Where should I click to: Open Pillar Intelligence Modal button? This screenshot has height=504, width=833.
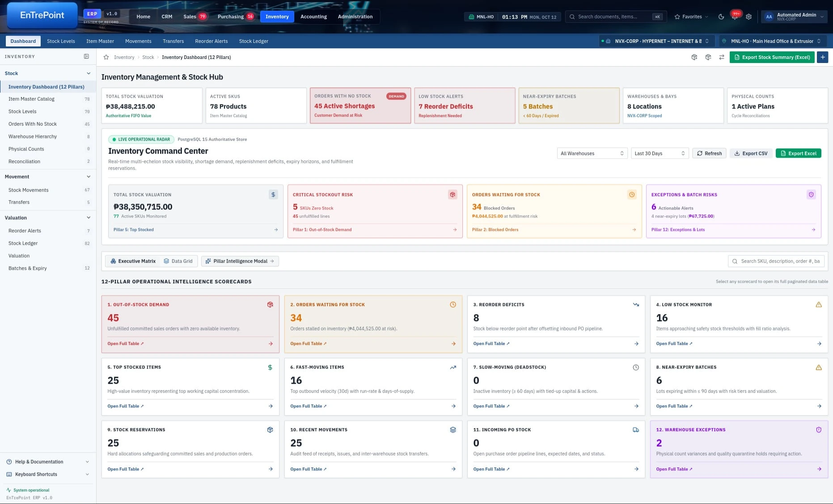[x=240, y=261]
